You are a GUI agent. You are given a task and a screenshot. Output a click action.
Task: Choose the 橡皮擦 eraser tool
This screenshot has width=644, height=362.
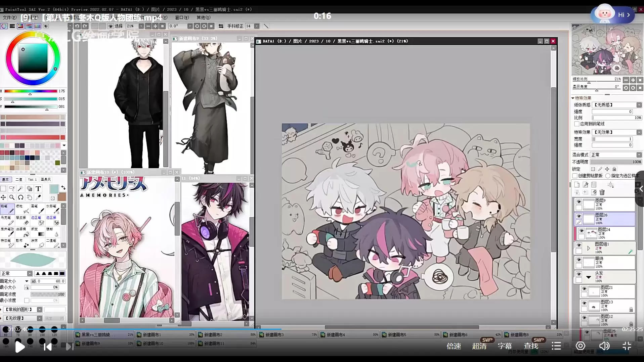pyautogui.click(x=23, y=220)
